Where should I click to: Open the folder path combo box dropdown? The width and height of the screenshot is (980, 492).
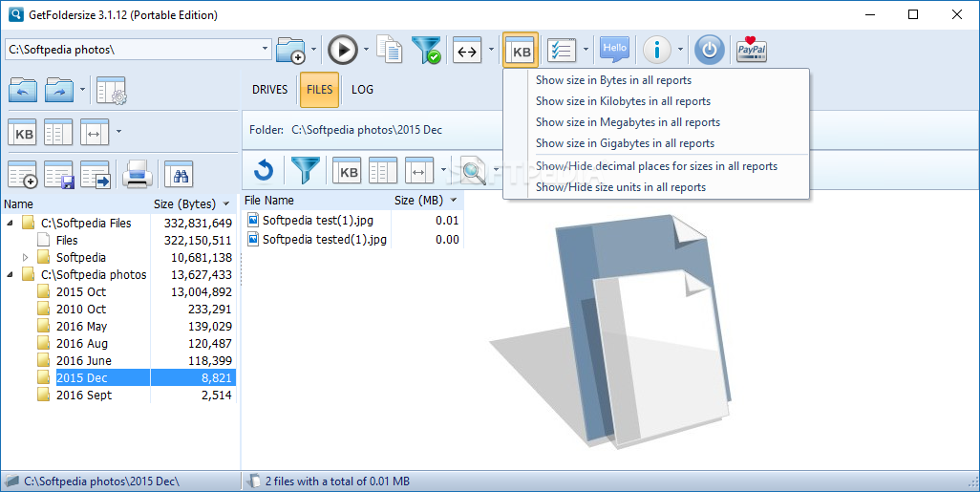[x=265, y=49]
